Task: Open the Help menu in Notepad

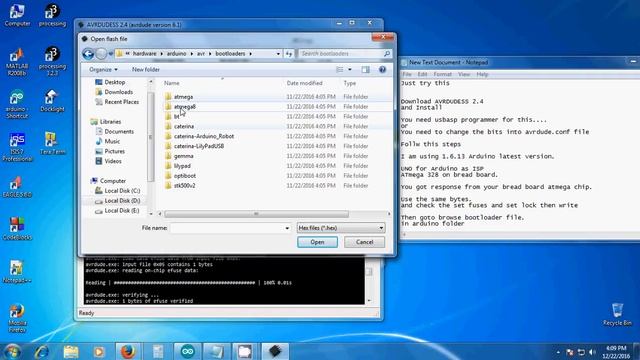Action: click(482, 74)
